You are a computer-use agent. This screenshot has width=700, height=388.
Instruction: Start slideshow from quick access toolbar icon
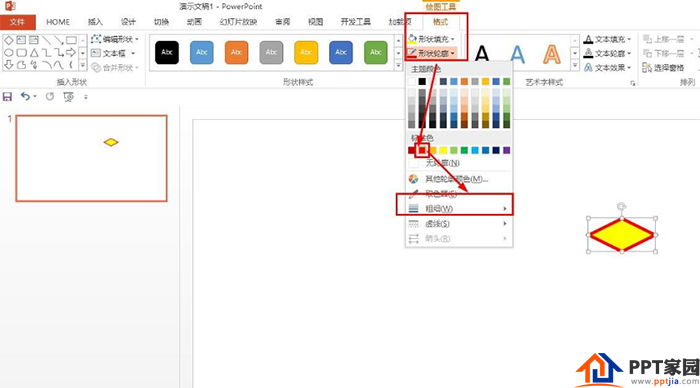[68, 96]
